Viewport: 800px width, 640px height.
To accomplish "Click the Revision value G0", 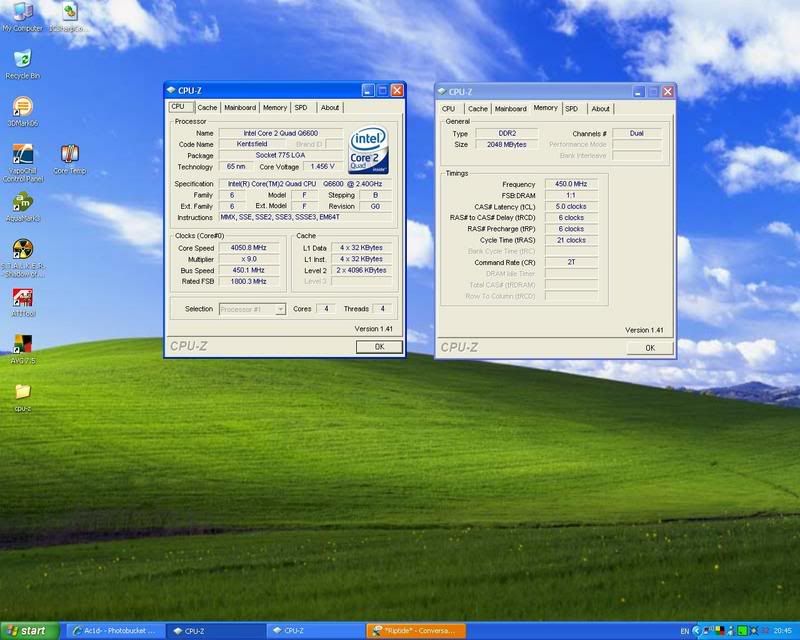I will click(375, 206).
